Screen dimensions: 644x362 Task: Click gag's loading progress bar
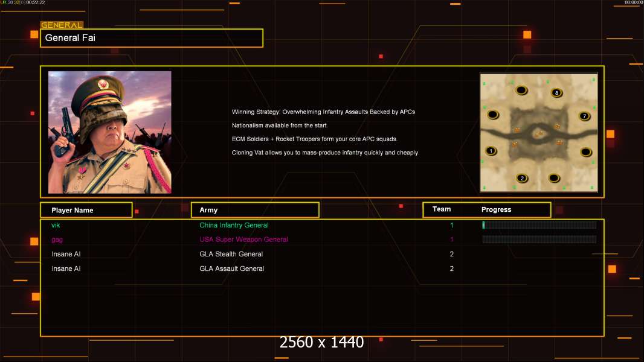(539, 239)
